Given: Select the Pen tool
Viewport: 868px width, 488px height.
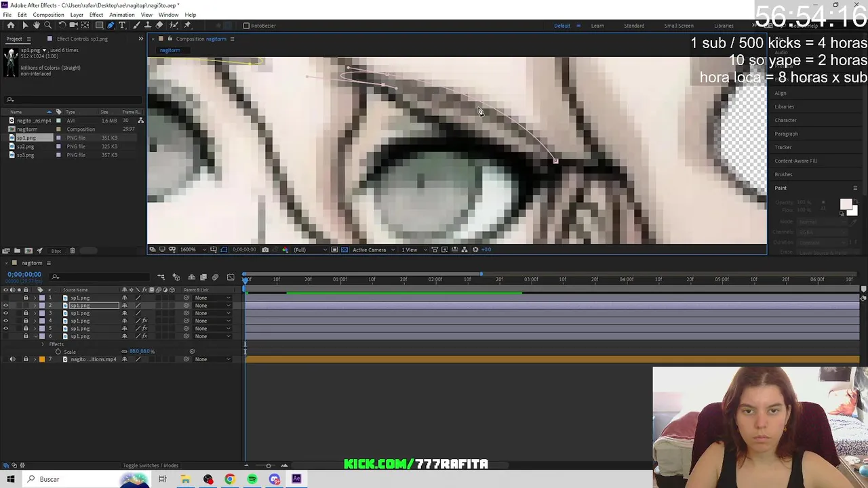Looking at the screenshot, I should coord(111,25).
